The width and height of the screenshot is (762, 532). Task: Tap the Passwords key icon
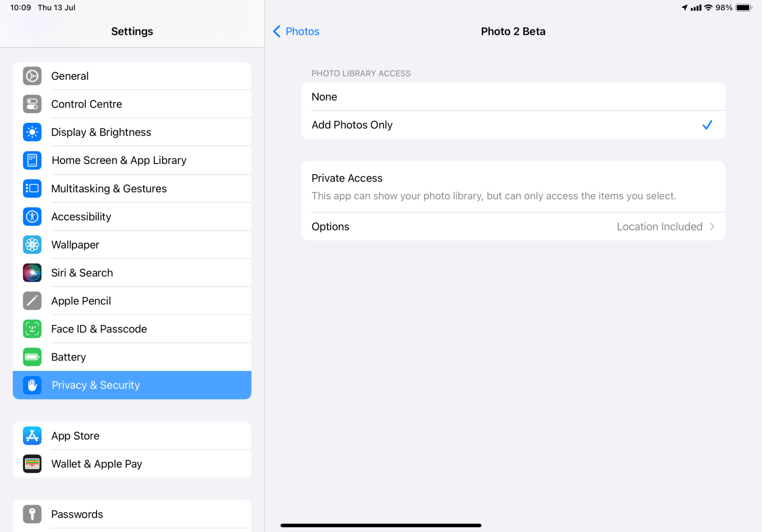tap(32, 514)
